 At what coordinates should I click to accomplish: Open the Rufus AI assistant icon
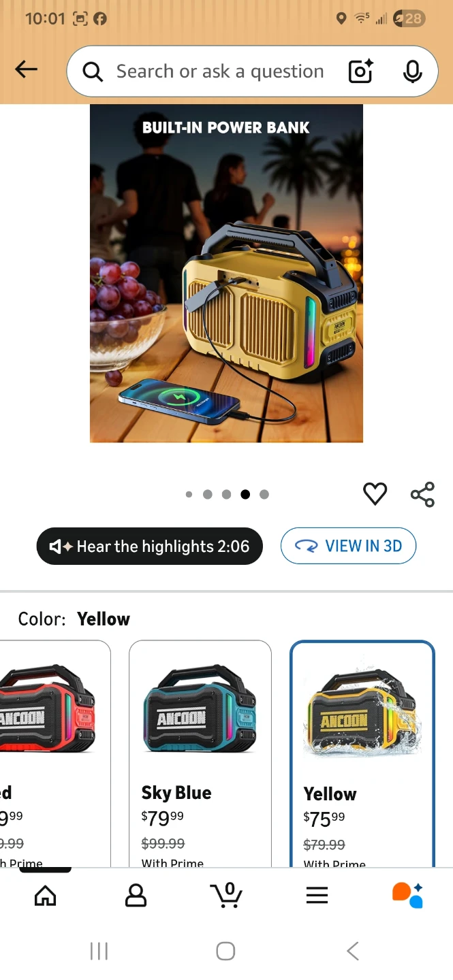[407, 895]
